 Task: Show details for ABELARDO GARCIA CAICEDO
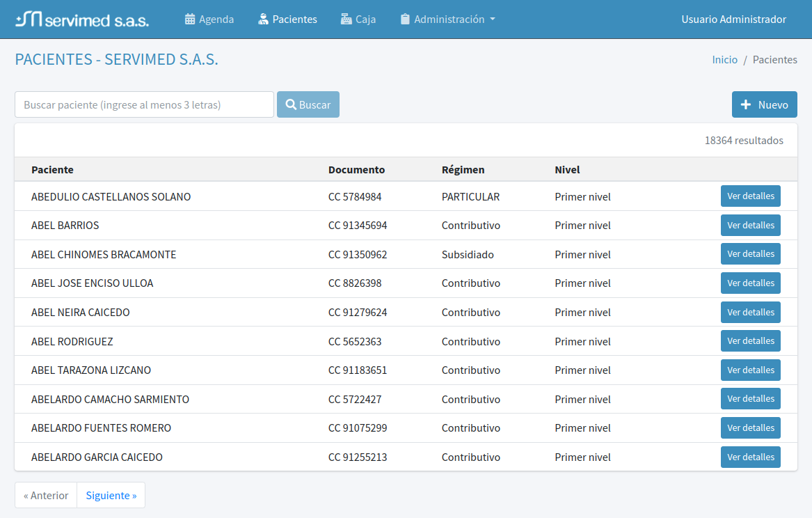click(x=750, y=457)
